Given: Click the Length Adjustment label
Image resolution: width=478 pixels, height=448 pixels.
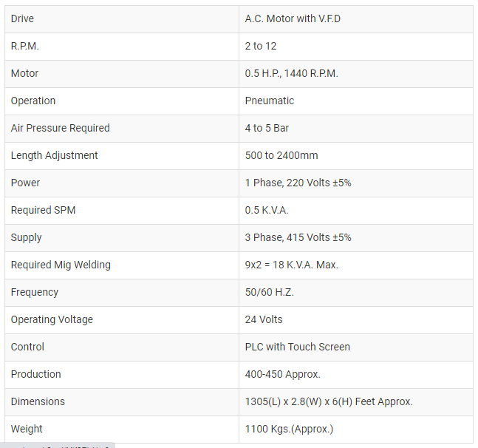Looking at the screenshot, I should pyautogui.click(x=54, y=155).
